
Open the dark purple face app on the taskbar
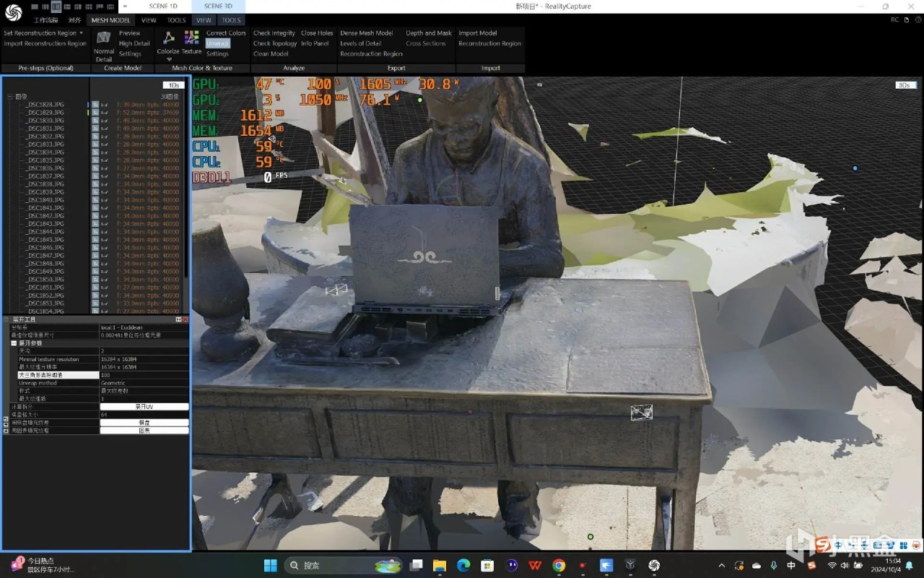pyautogui.click(x=511, y=565)
